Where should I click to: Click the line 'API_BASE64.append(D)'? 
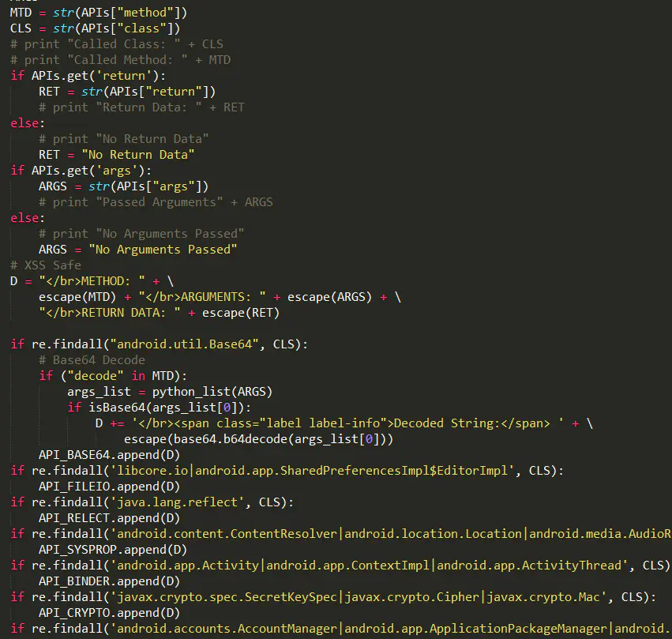point(109,455)
